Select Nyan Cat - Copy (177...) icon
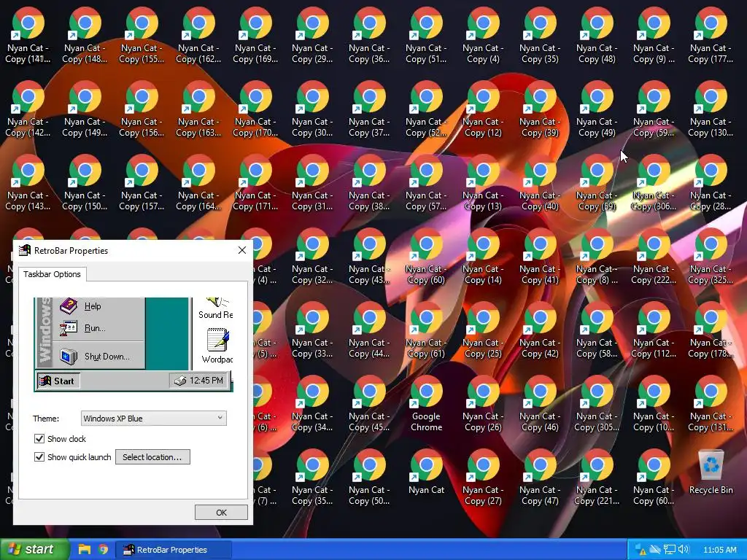 pyautogui.click(x=711, y=35)
